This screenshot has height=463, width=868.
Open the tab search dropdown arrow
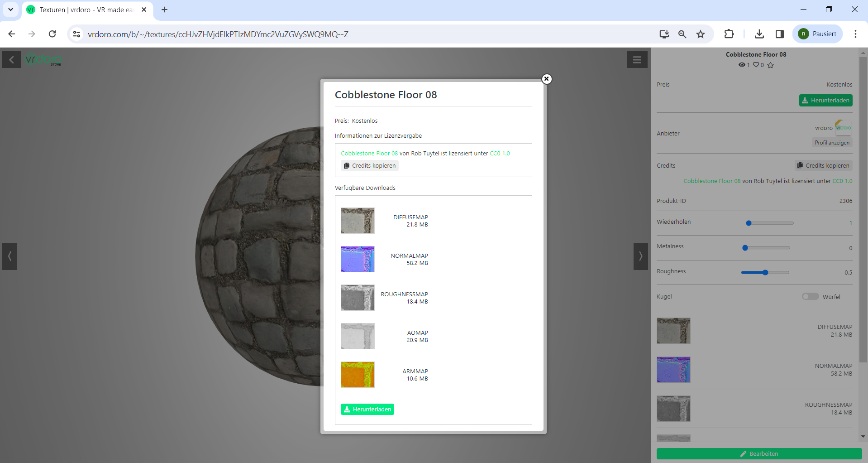tap(10, 10)
